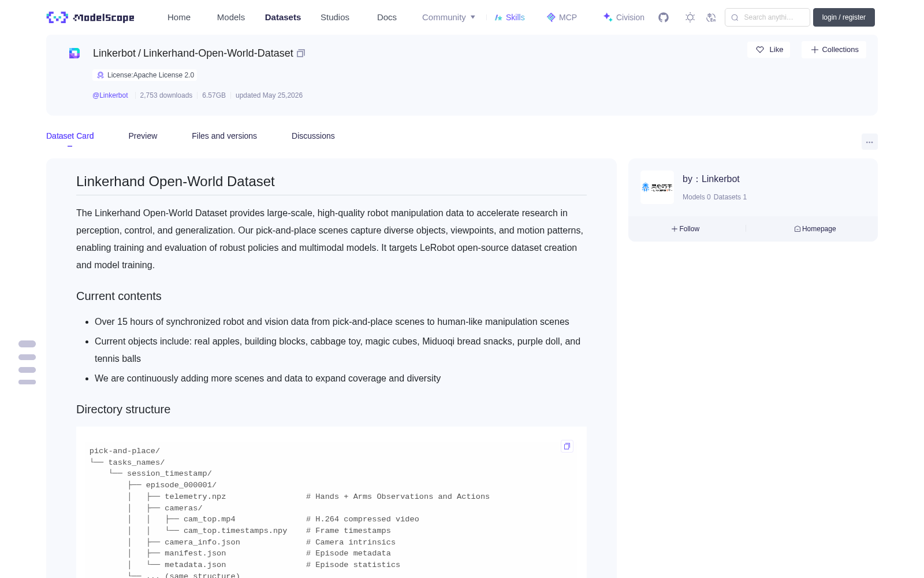Click the Skills sparkle icon link
This screenshot has width=924, height=578.
point(509,17)
